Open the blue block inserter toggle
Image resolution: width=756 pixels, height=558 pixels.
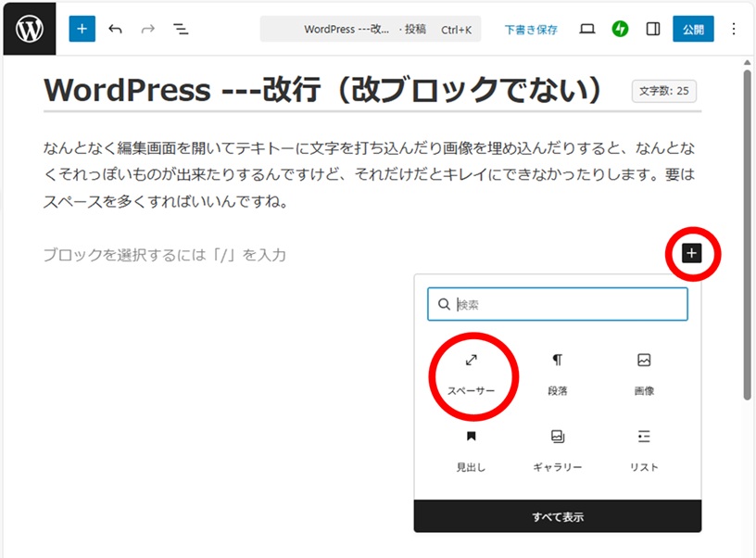82,29
